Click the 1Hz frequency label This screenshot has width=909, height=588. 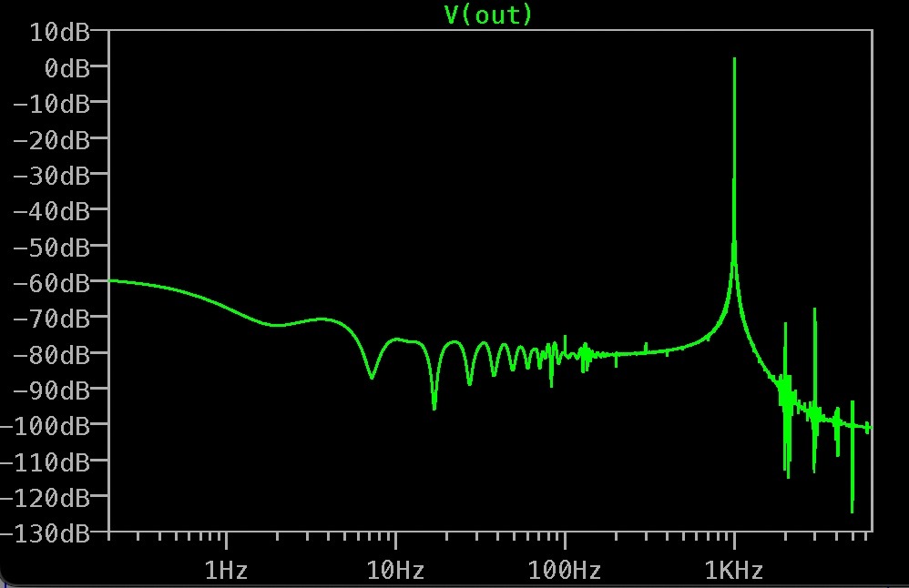click(226, 572)
